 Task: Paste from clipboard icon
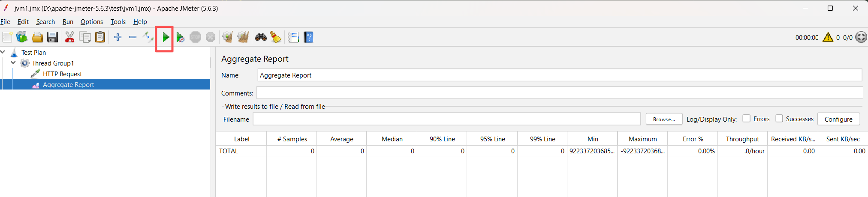click(x=100, y=37)
